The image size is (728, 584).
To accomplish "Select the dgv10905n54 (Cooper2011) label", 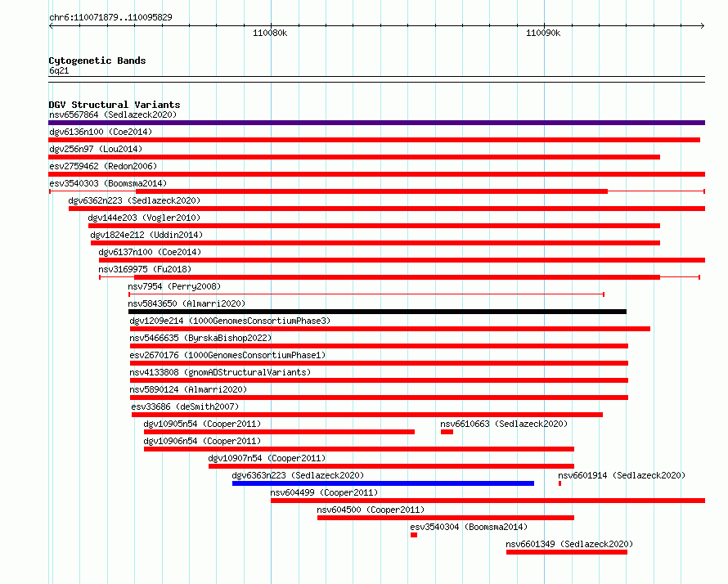I will coord(202,424).
